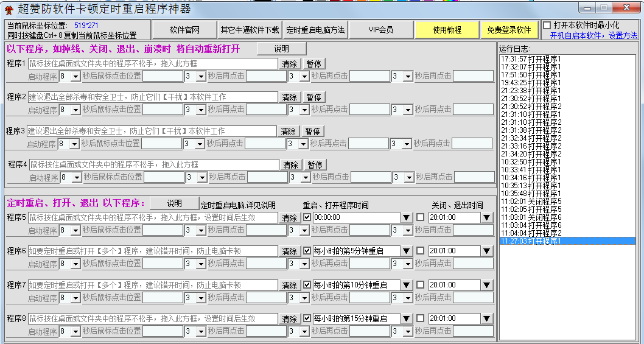
Task: Enable 打开本软件时最小化 checkbox
Action: point(547,26)
